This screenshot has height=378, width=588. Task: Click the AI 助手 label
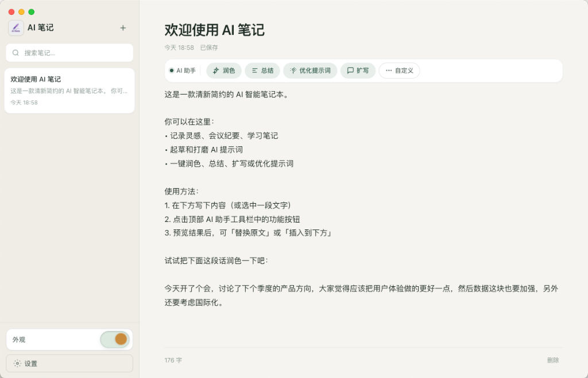[186, 71]
